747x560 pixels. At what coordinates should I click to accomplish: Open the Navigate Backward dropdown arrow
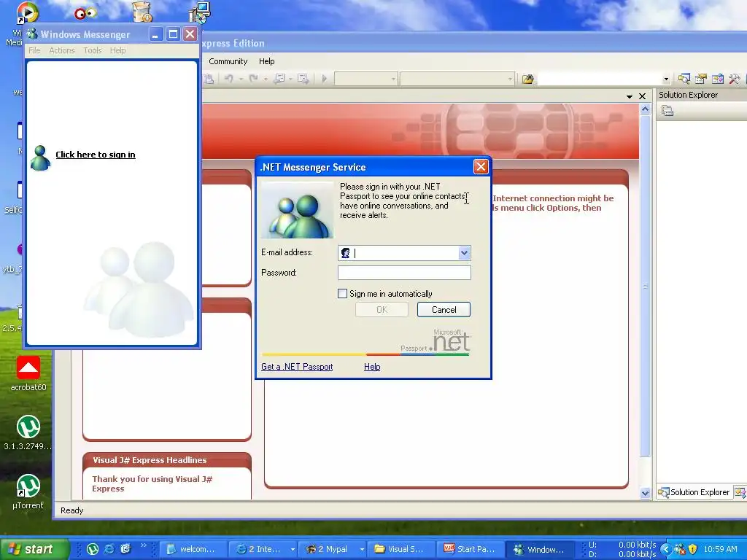pos(290,79)
